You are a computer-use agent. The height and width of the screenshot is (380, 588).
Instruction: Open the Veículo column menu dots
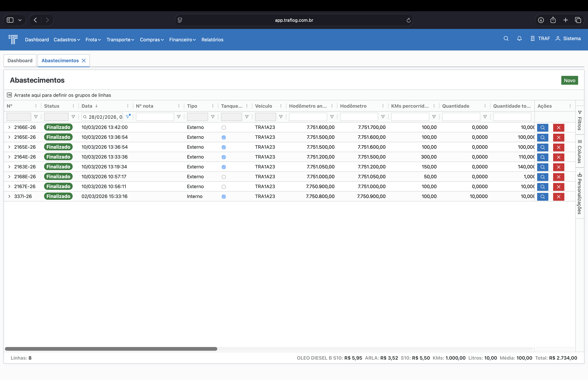pos(281,106)
